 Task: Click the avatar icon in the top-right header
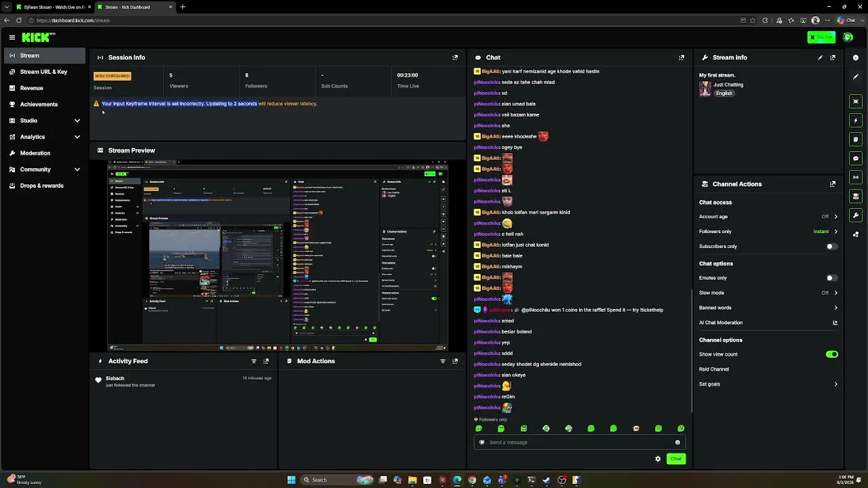coord(848,37)
